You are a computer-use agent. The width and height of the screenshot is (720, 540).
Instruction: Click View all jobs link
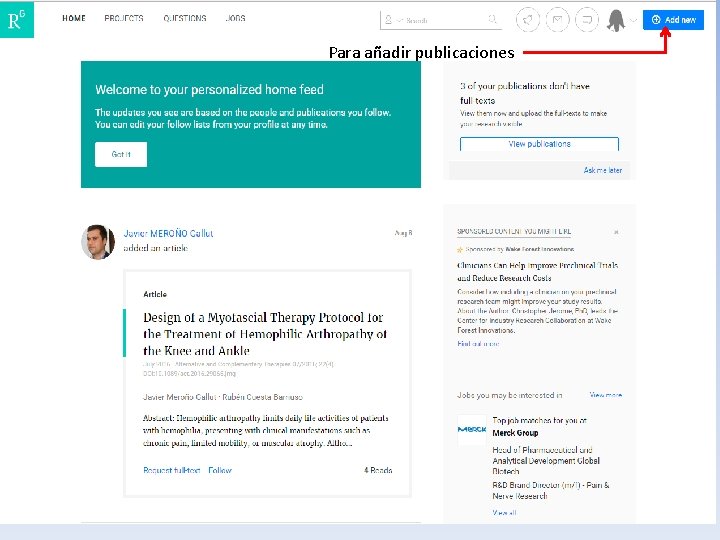504,512
